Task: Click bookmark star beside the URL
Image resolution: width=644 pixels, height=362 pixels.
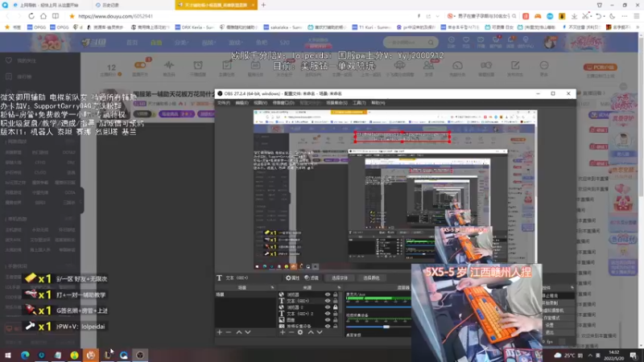Action: (72, 16)
